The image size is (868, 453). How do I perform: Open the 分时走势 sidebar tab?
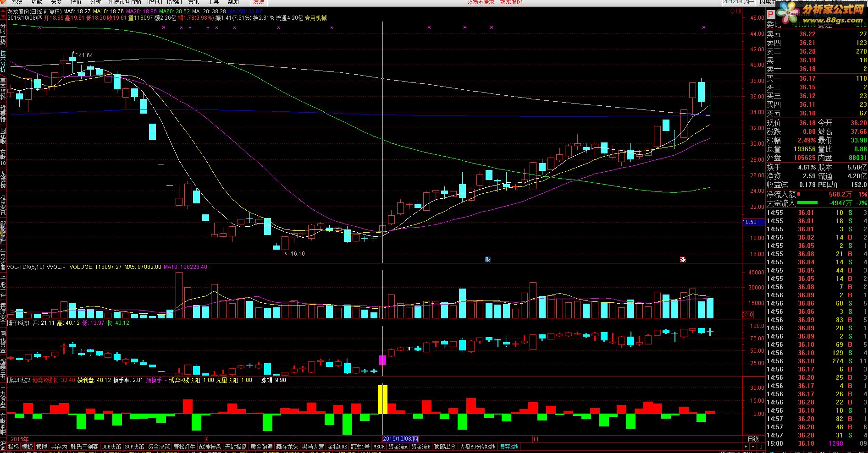[3, 34]
